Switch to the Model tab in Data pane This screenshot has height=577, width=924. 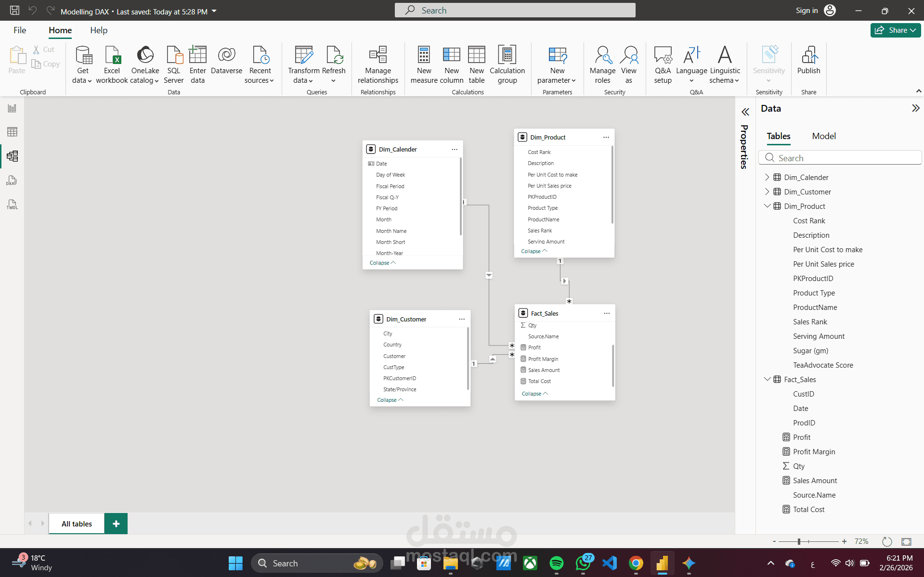[x=823, y=136]
